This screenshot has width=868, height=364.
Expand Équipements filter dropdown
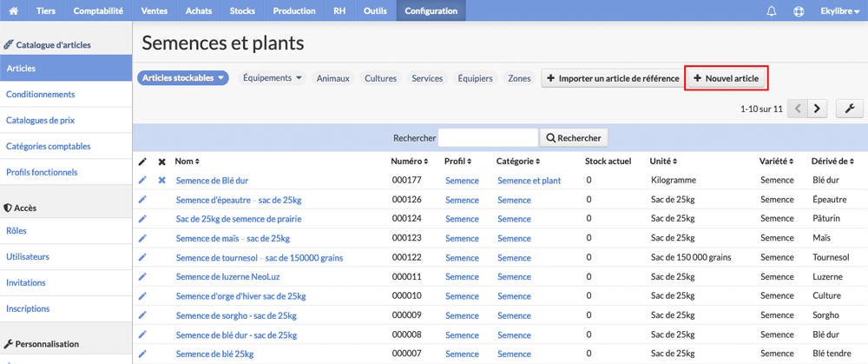(273, 78)
